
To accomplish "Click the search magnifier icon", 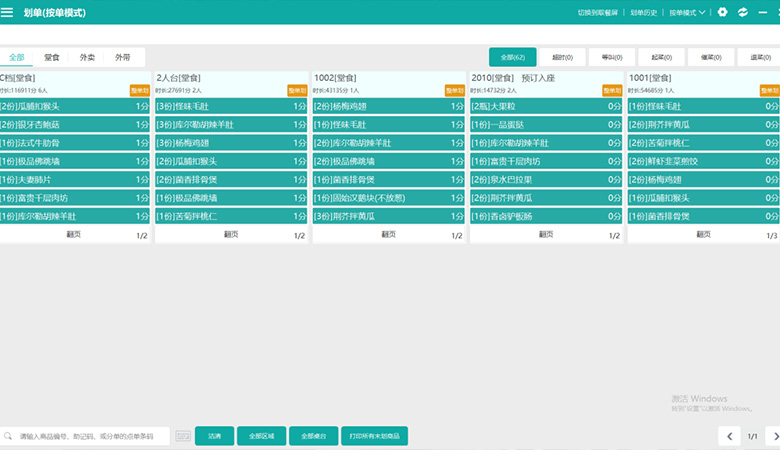I will [9, 436].
